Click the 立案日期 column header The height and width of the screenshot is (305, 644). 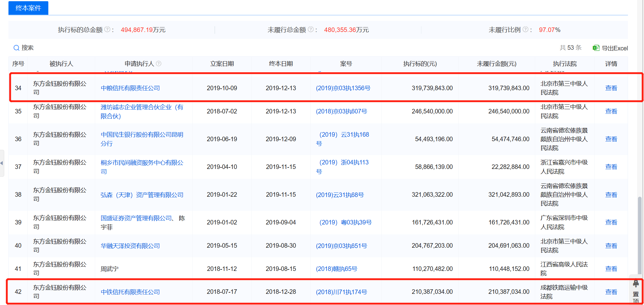pyautogui.click(x=222, y=64)
